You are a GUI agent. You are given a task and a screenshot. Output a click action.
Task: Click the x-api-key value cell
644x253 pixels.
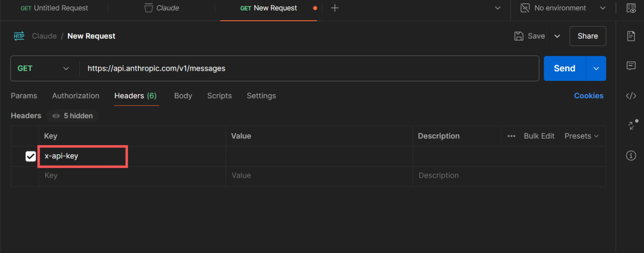tap(319, 156)
